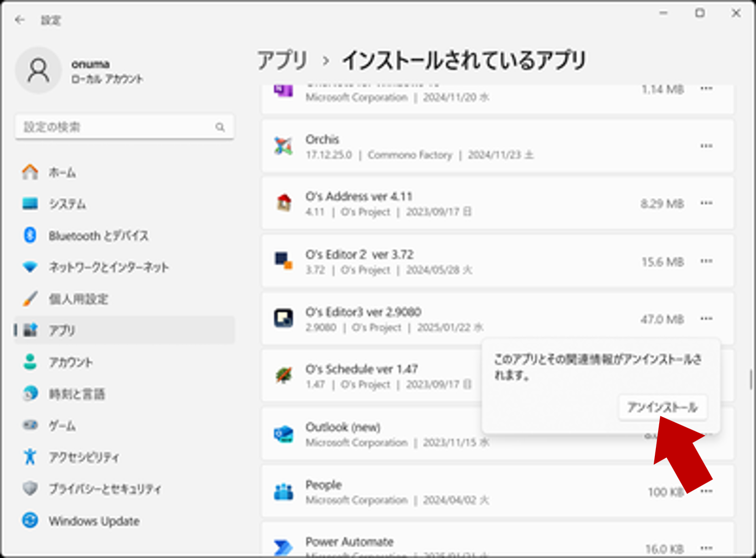
Task: Open the 時刻と言語 globe icon
Action: (30, 394)
